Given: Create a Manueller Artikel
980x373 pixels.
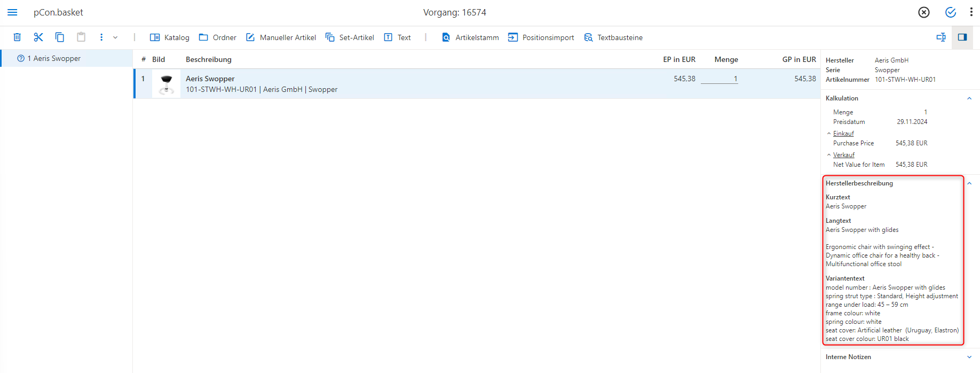Looking at the screenshot, I should (x=281, y=37).
